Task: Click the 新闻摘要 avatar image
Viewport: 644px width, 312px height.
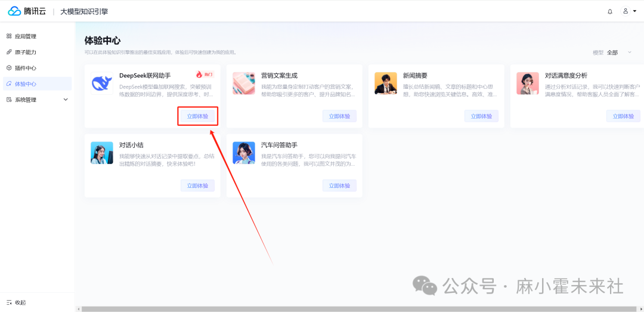Action: pos(386,84)
